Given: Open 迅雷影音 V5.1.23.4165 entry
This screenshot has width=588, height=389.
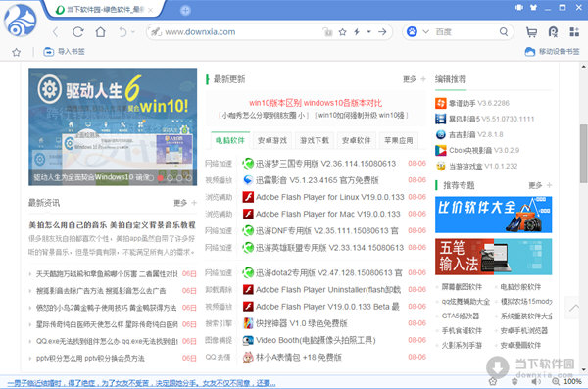Looking at the screenshot, I should tap(317, 180).
